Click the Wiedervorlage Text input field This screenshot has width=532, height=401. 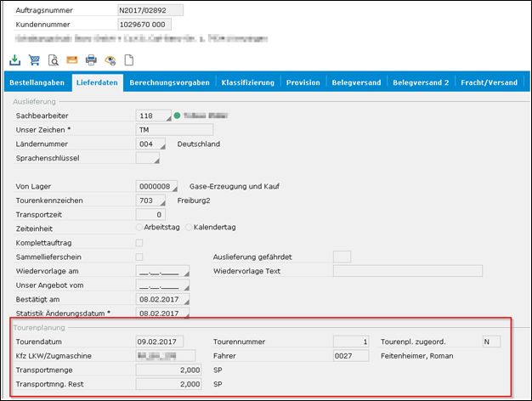(x=407, y=271)
